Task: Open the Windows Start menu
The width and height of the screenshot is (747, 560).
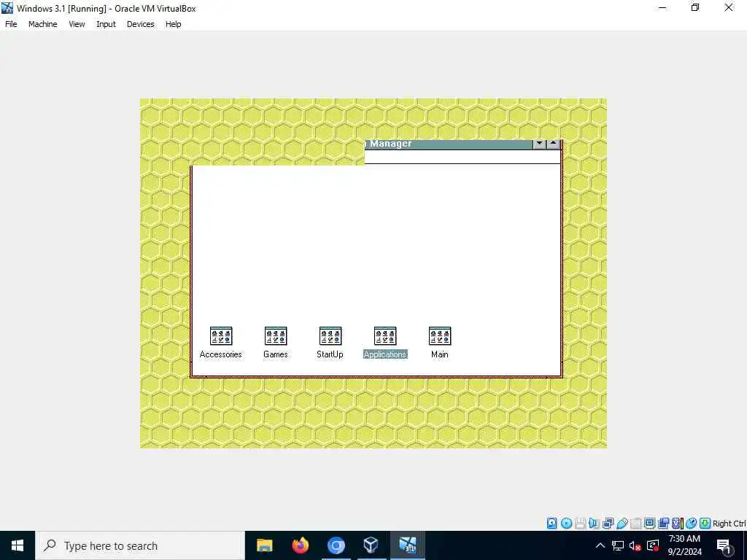Action: (18, 545)
